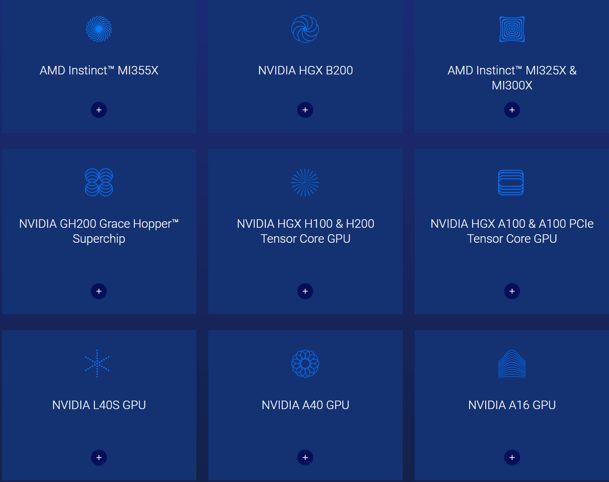Expand the NVIDIA A16 GPU plus button
This screenshot has width=609, height=482.
(512, 457)
